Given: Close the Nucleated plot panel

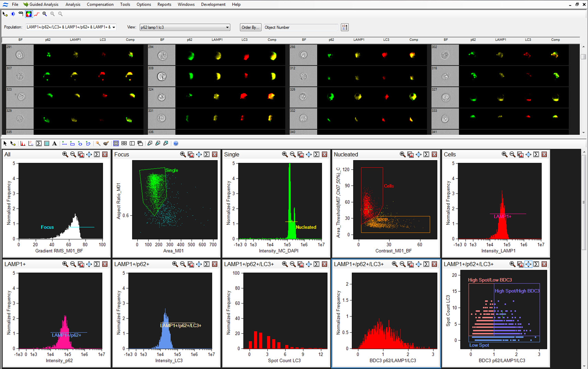Looking at the screenshot, I should click(x=434, y=154).
